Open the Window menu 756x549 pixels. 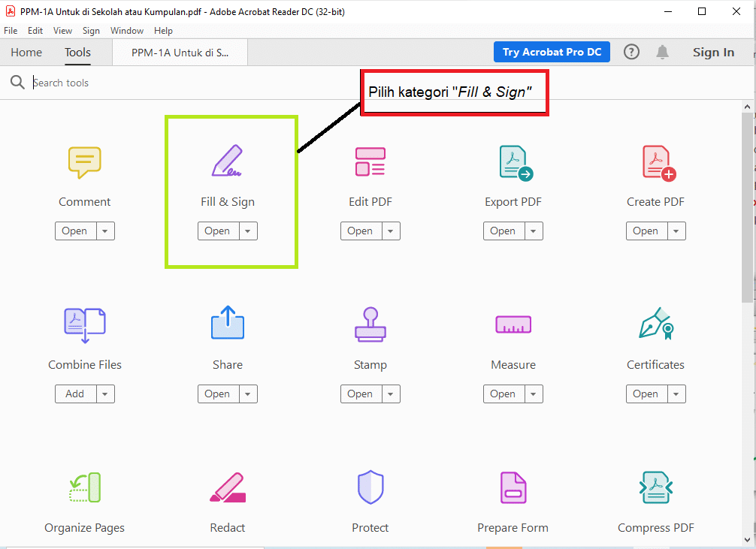[127, 31]
